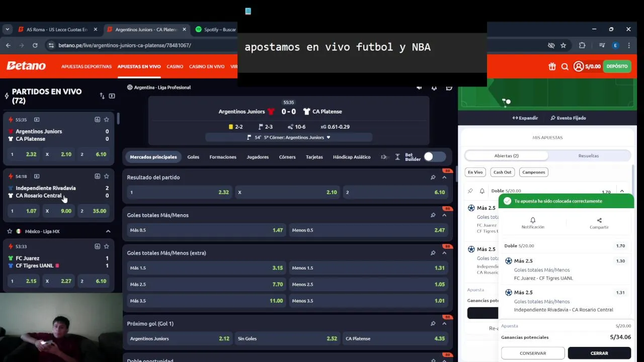Switch to Spotify browser tab
Viewport: 644px width, 362px height.
[x=215, y=30]
